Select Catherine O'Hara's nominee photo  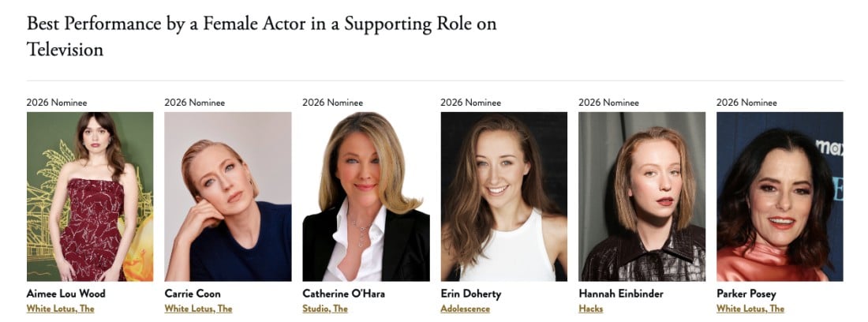click(x=366, y=197)
